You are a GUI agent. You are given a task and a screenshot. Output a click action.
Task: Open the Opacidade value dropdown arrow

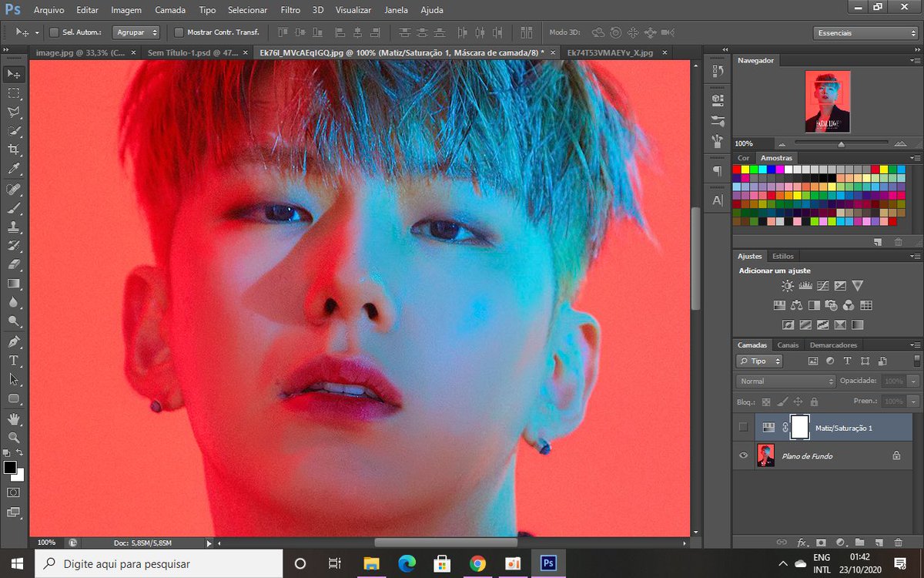(x=913, y=381)
